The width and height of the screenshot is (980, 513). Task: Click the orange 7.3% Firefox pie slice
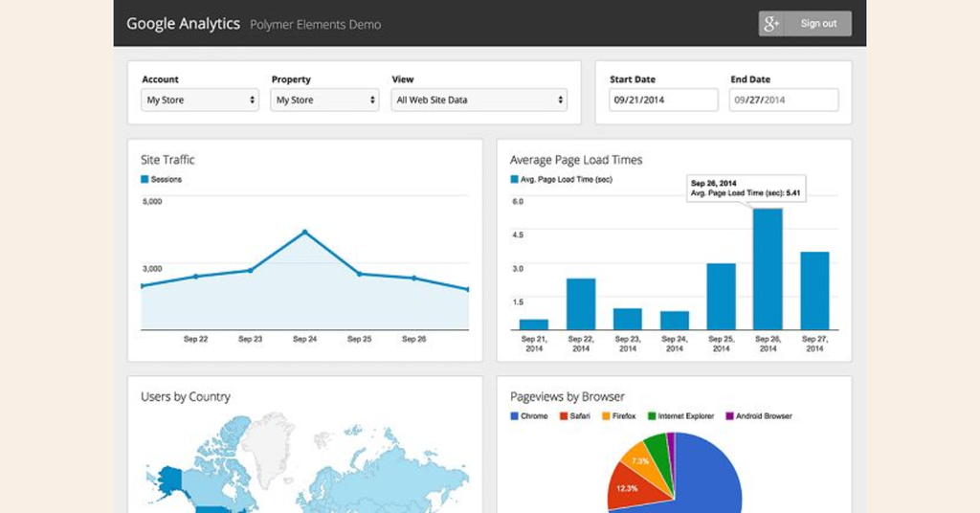click(x=644, y=461)
